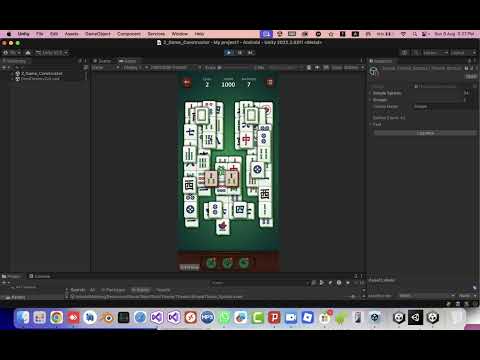480x360 pixels.
Task: Open first Visual Studio icon in Dock
Action: tap(157, 318)
